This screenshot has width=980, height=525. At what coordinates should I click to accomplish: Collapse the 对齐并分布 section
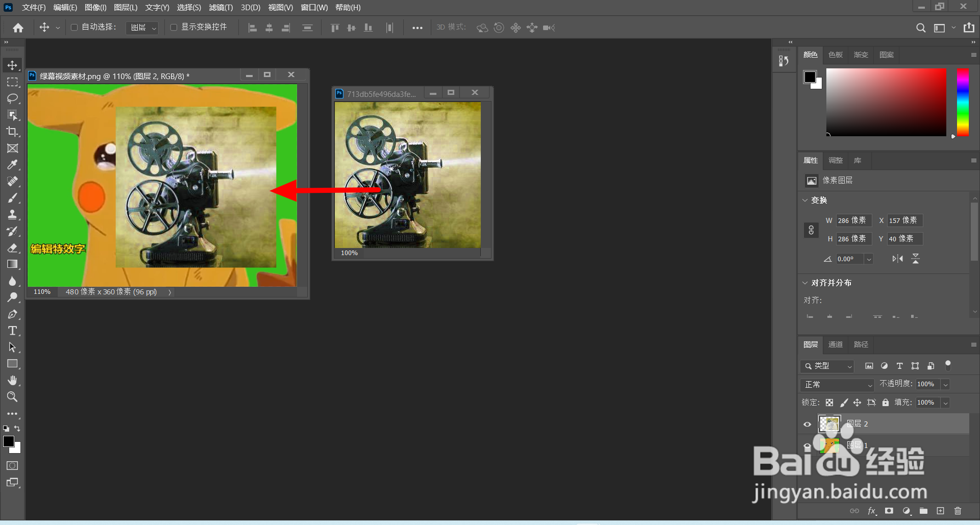click(x=805, y=283)
